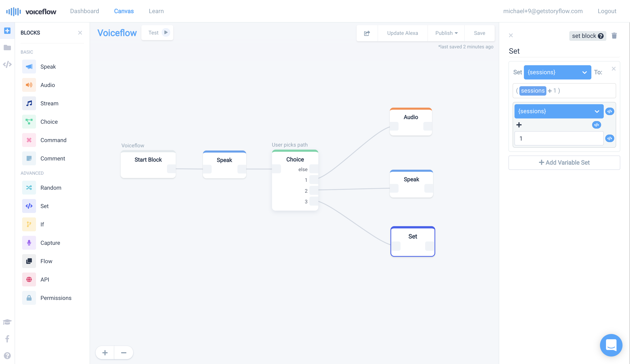
Task: Open the folder icon in left sidebar
Action: click(x=7, y=47)
